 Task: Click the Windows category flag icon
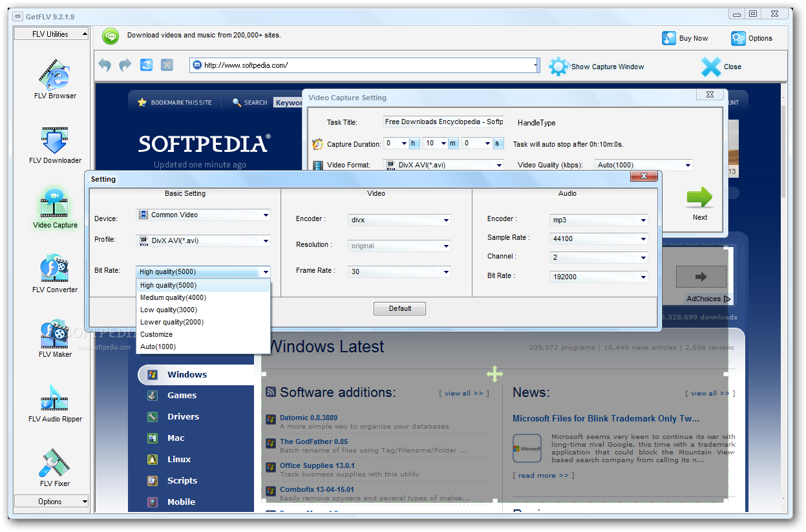click(153, 374)
